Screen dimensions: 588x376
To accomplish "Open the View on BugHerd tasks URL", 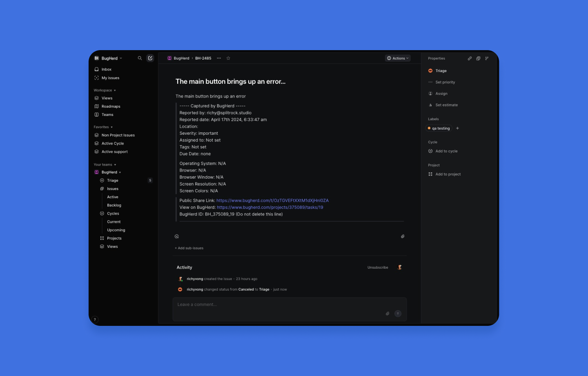I will pos(270,208).
